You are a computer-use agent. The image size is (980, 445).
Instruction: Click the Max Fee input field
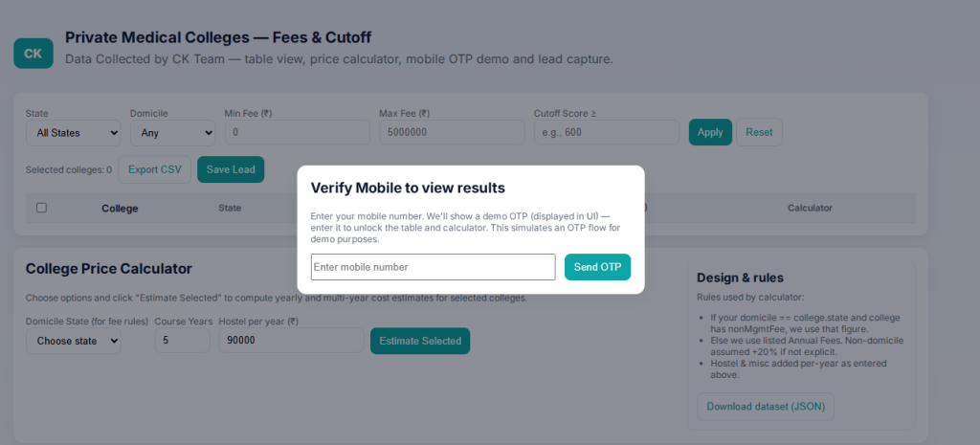(x=452, y=132)
